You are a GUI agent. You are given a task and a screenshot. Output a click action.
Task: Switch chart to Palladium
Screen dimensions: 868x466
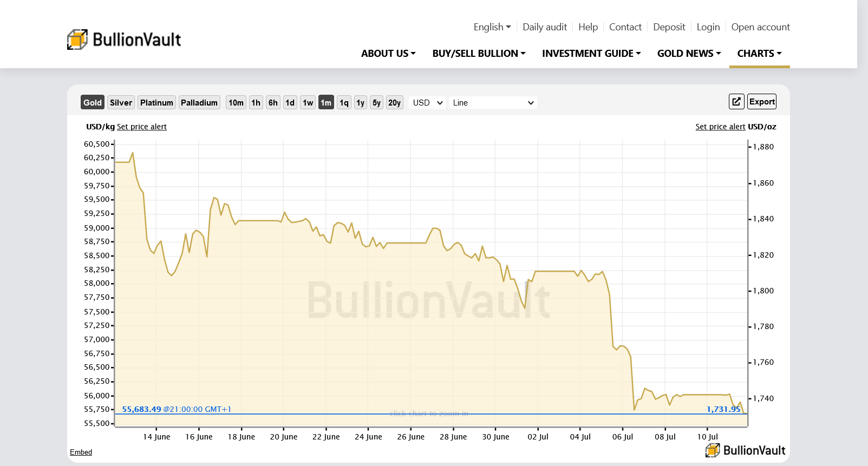(x=199, y=102)
